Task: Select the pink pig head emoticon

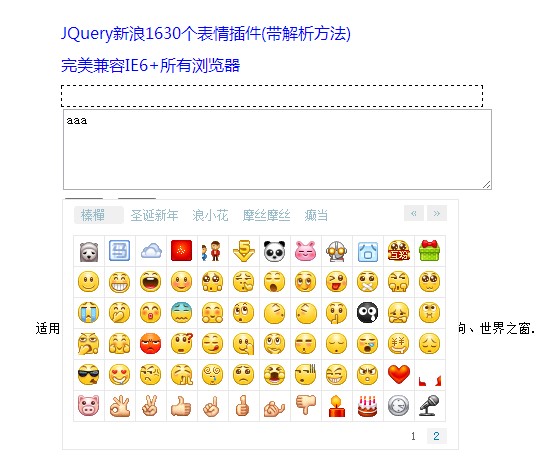Action: 88,405
